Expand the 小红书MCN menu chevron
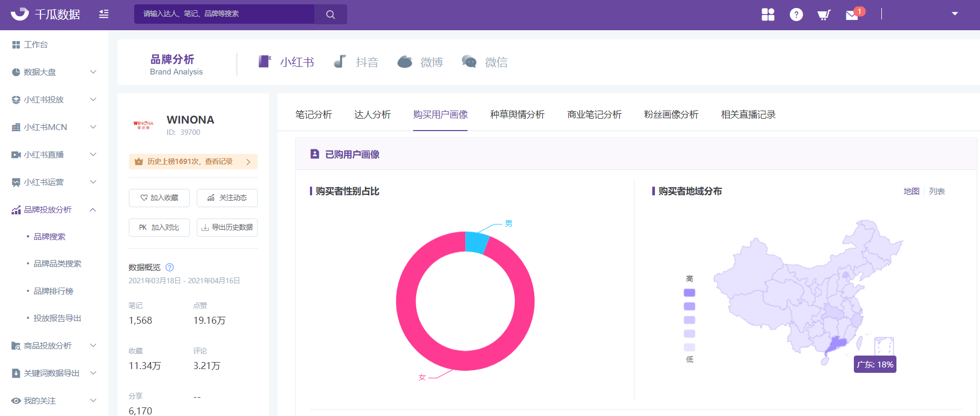The width and height of the screenshot is (980, 416). pos(93,127)
